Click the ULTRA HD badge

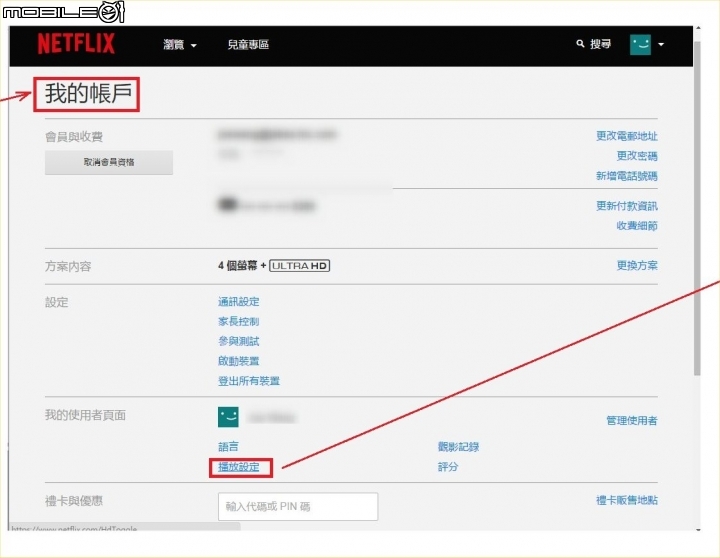(x=299, y=265)
